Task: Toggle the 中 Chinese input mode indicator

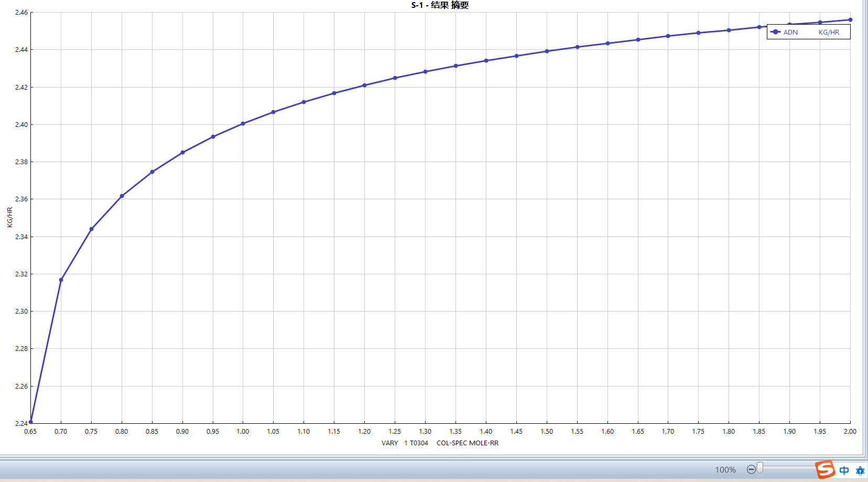Action: pos(844,470)
